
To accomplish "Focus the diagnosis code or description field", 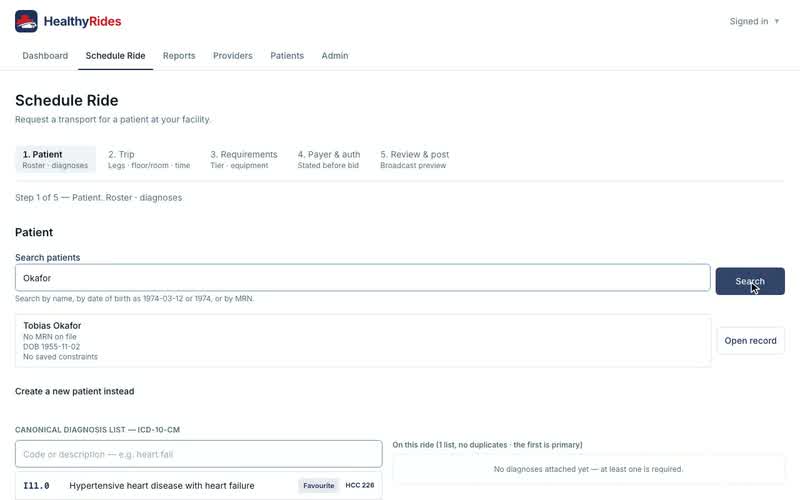I will (x=198, y=454).
